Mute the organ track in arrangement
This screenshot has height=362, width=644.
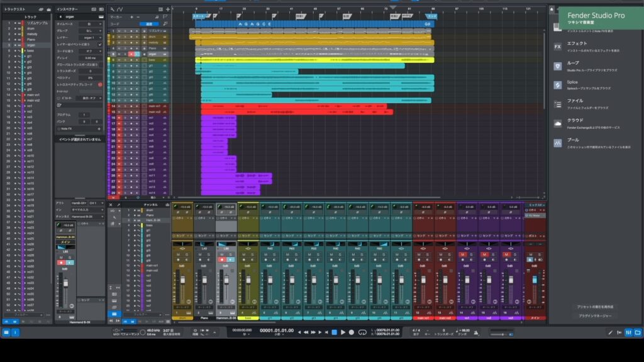tap(119, 54)
